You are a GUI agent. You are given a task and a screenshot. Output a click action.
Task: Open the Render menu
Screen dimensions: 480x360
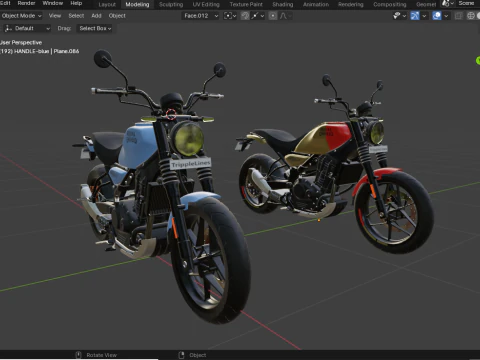pos(26,3)
